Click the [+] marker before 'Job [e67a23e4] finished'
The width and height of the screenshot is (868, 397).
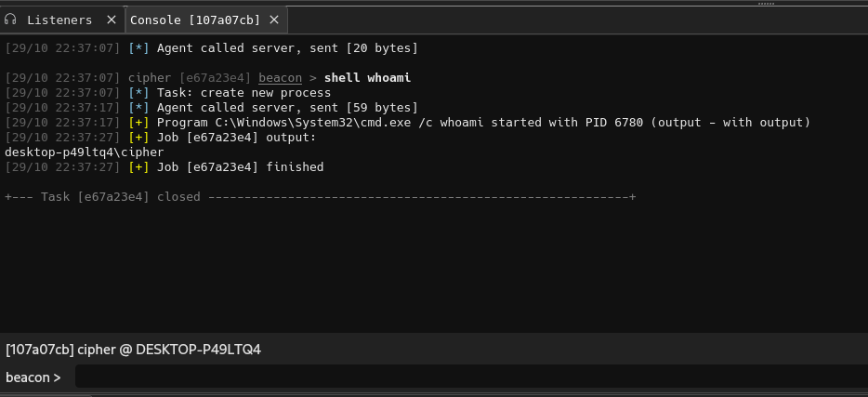click(x=138, y=167)
